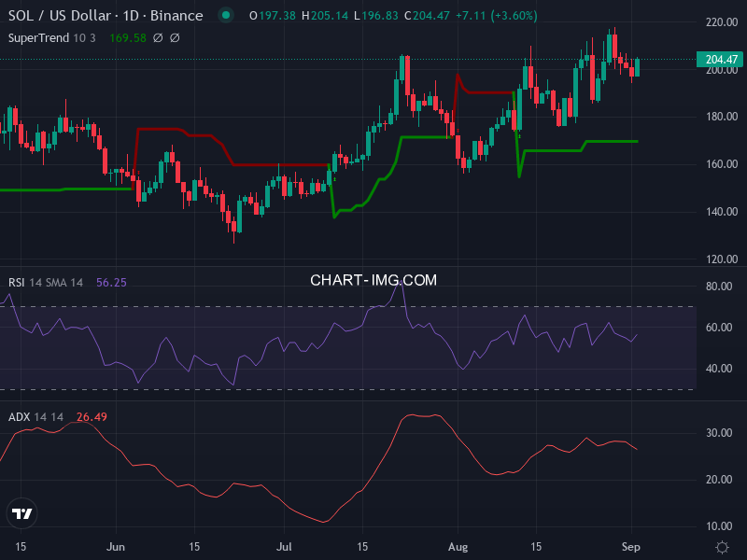Click the 220.00 price scale label

tap(720, 21)
